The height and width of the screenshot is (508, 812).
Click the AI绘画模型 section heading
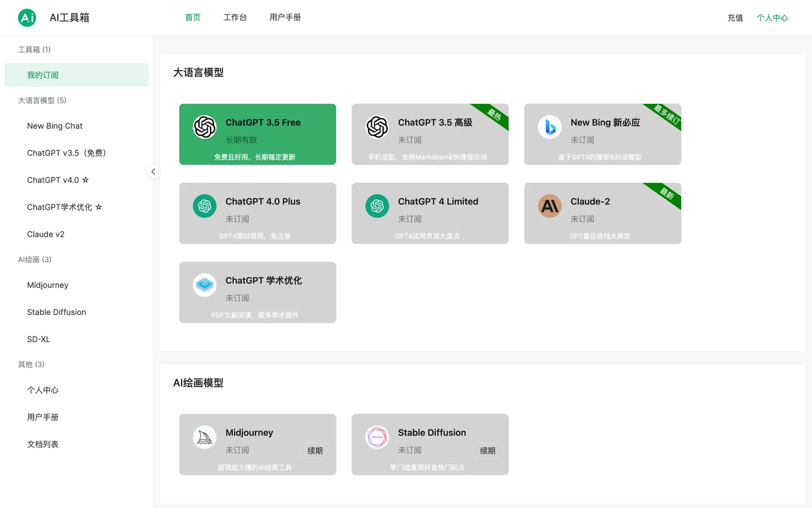(198, 383)
